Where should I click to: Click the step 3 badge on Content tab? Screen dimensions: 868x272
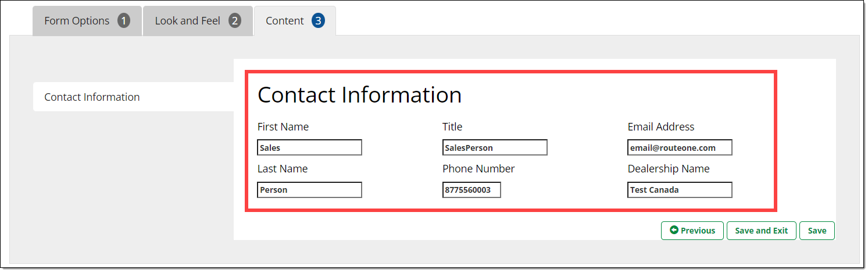[x=317, y=21]
